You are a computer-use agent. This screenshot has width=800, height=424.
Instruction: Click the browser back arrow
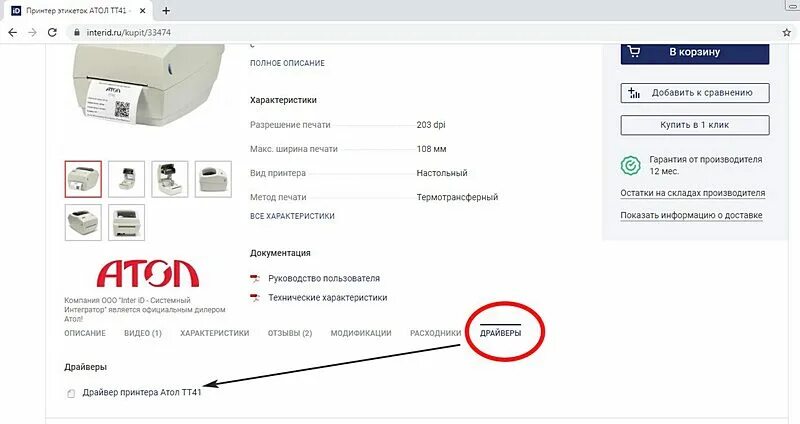[12, 32]
